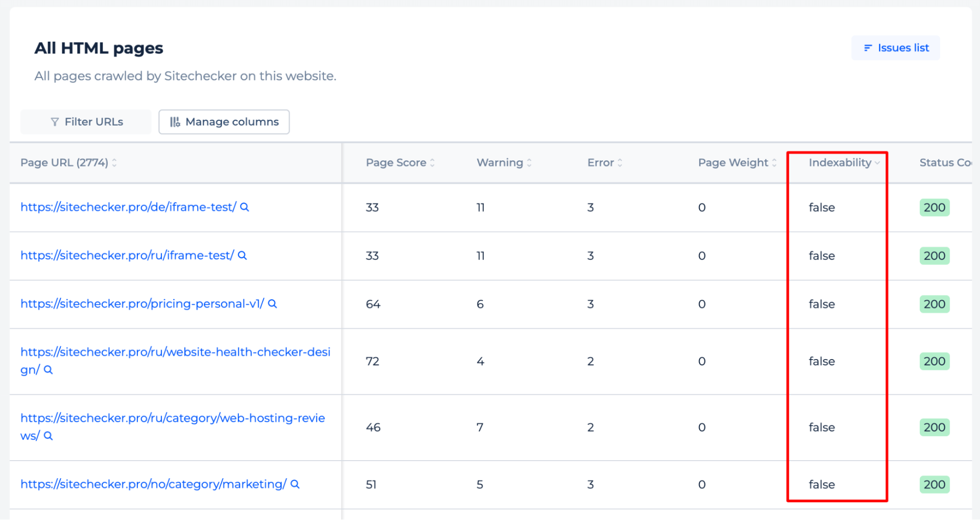
Task: Click magnifier icon beside web-hosting-reviews URL
Action: [x=48, y=436]
